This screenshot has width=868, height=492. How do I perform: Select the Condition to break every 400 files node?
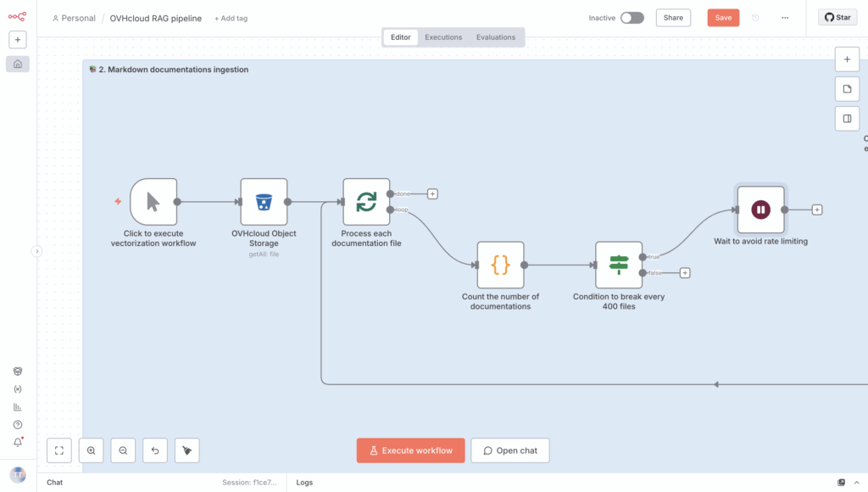coord(619,265)
